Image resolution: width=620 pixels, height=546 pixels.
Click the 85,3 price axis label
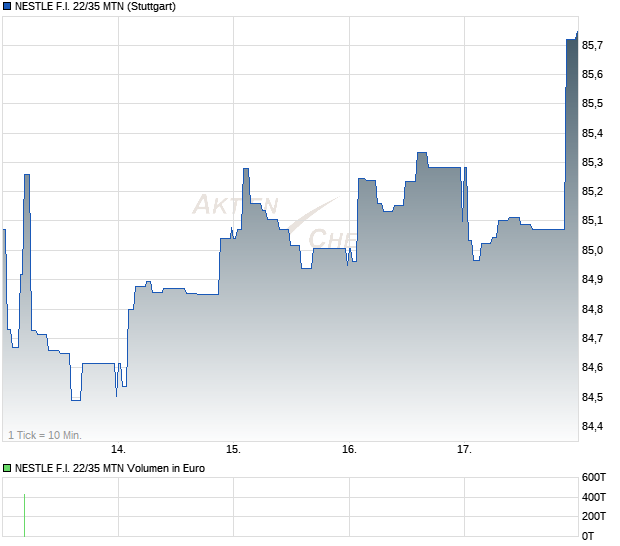pos(592,162)
